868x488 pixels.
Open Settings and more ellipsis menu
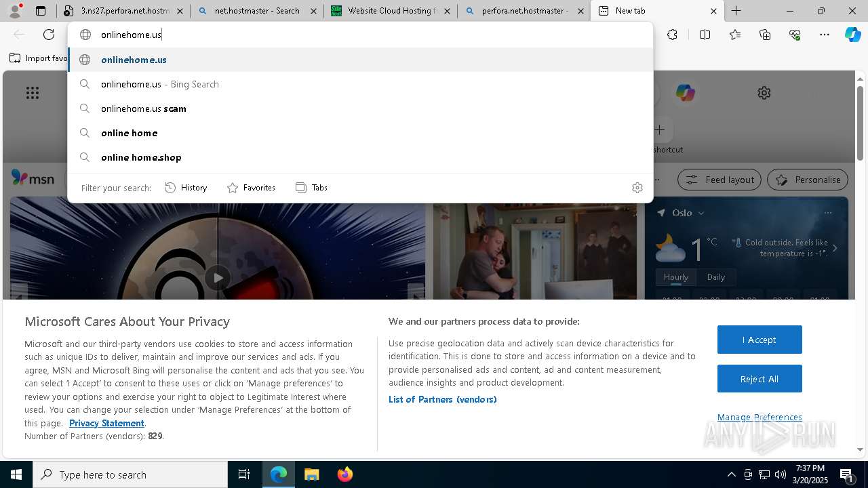(825, 35)
